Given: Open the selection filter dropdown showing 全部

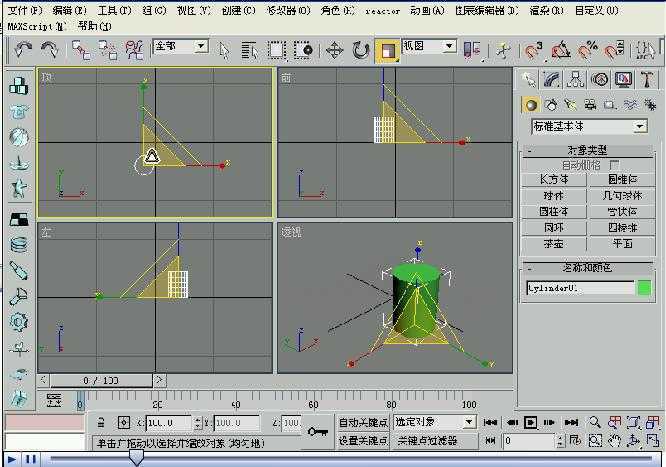Looking at the screenshot, I should pos(181,46).
